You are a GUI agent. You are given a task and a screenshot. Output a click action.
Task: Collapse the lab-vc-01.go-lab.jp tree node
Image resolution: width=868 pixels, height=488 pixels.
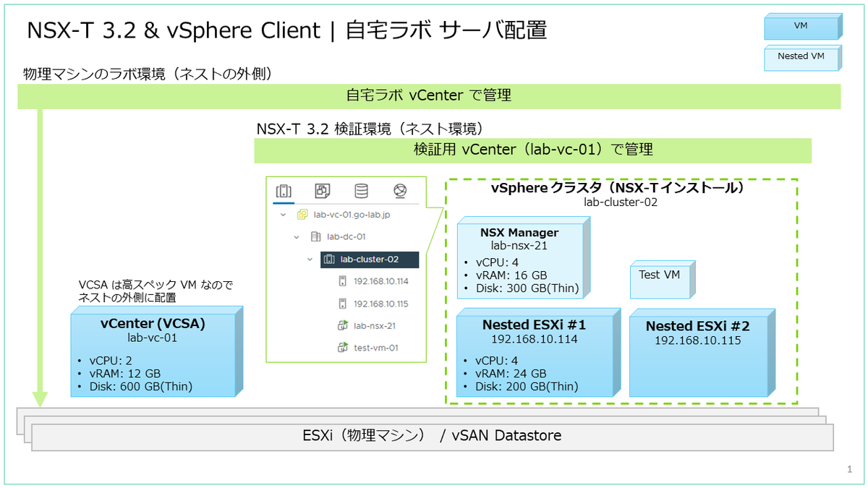pyautogui.click(x=284, y=215)
